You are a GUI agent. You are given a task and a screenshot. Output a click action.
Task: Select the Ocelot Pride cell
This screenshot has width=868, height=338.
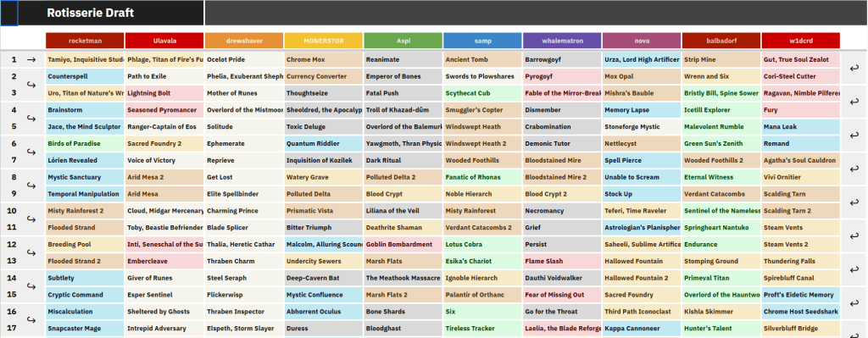[244, 60]
